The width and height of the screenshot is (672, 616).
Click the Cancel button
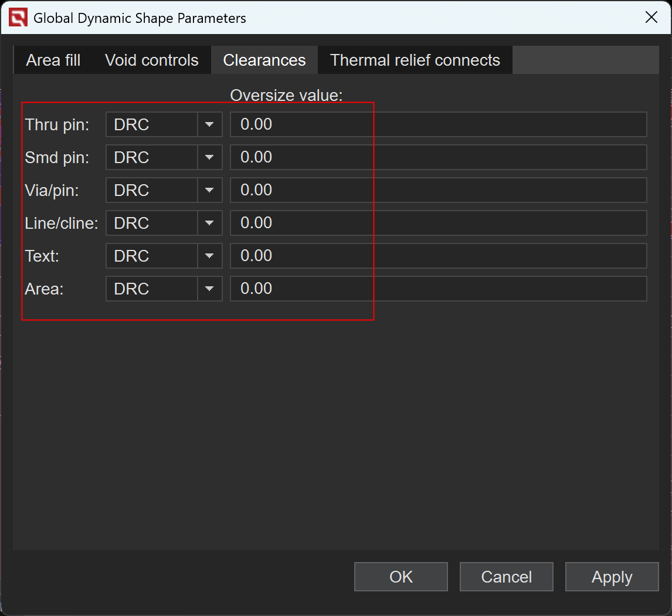(x=506, y=577)
